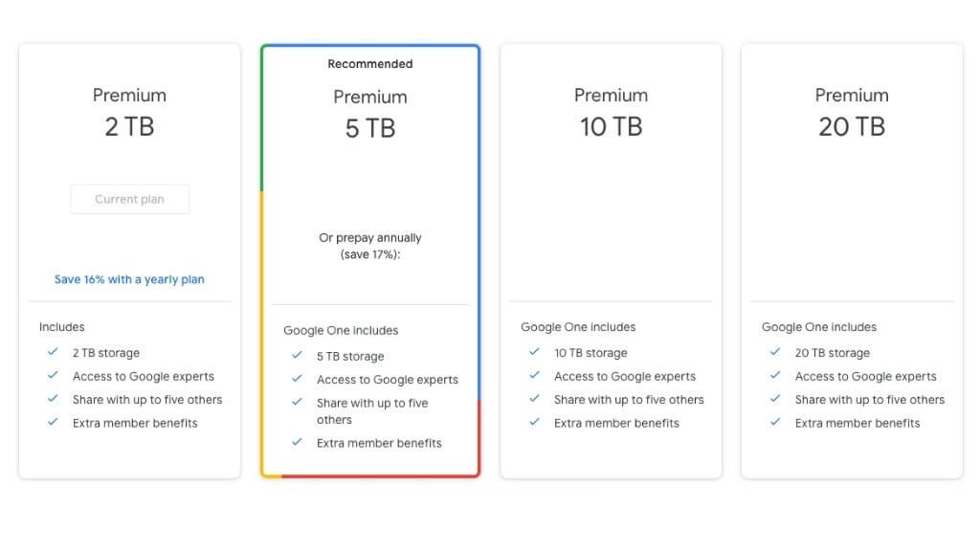This screenshot has height=551, width=980.
Task: Click the Recommended label on 5 TB card
Action: 369,64
